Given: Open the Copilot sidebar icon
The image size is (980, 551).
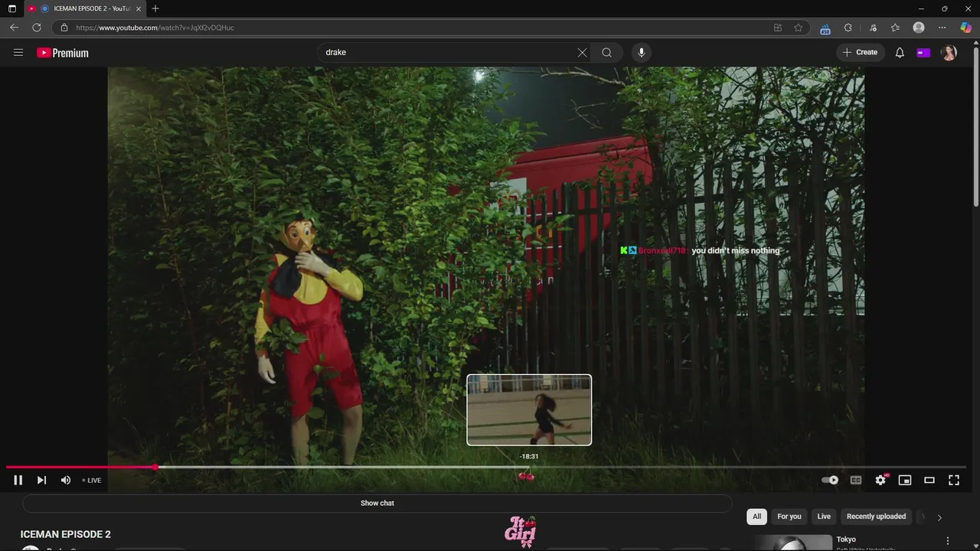Looking at the screenshot, I should click(x=966, y=28).
